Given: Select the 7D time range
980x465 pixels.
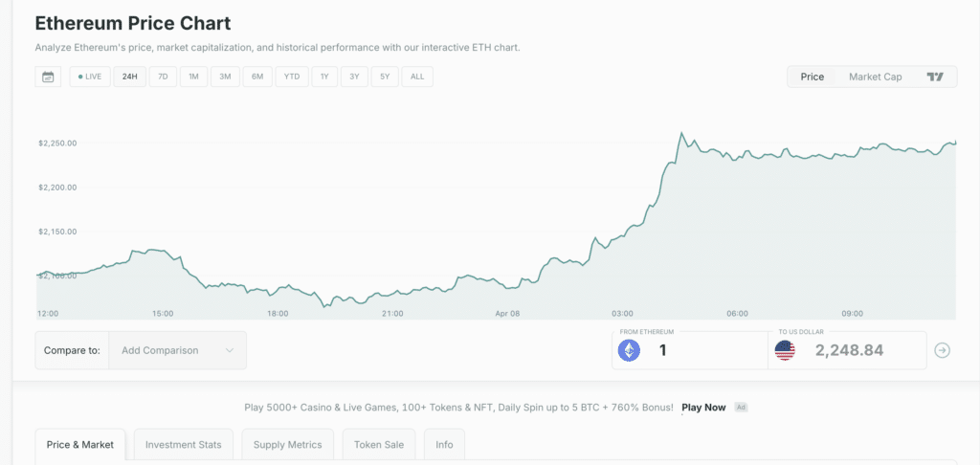Looking at the screenshot, I should [x=163, y=77].
